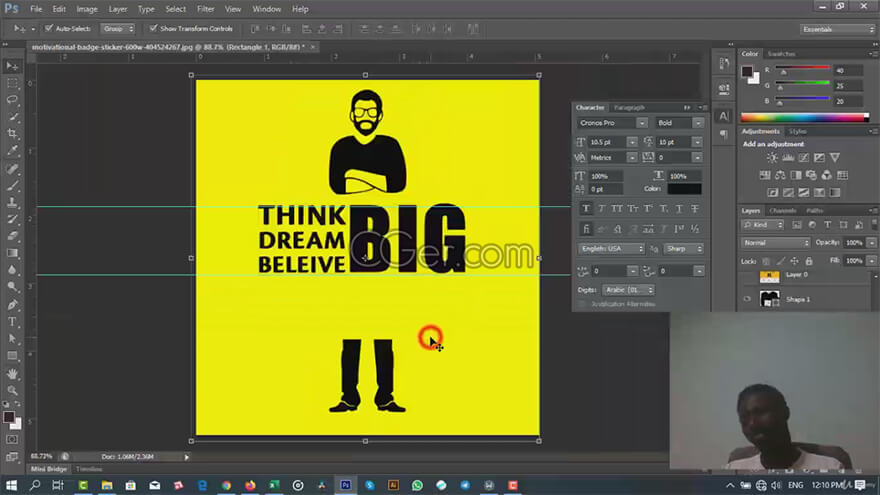Select the Path Selection tool
This screenshot has height=495, width=880.
12,339
